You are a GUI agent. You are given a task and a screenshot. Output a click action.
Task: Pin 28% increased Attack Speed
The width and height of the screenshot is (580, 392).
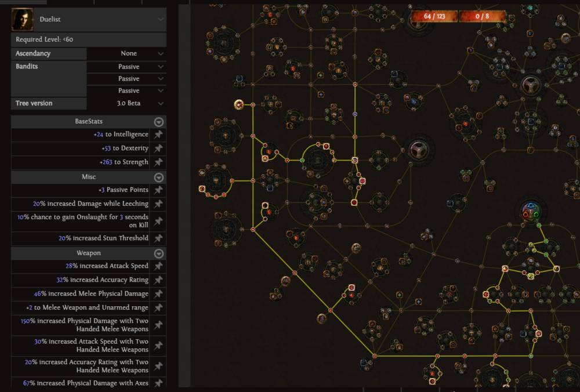[158, 266]
